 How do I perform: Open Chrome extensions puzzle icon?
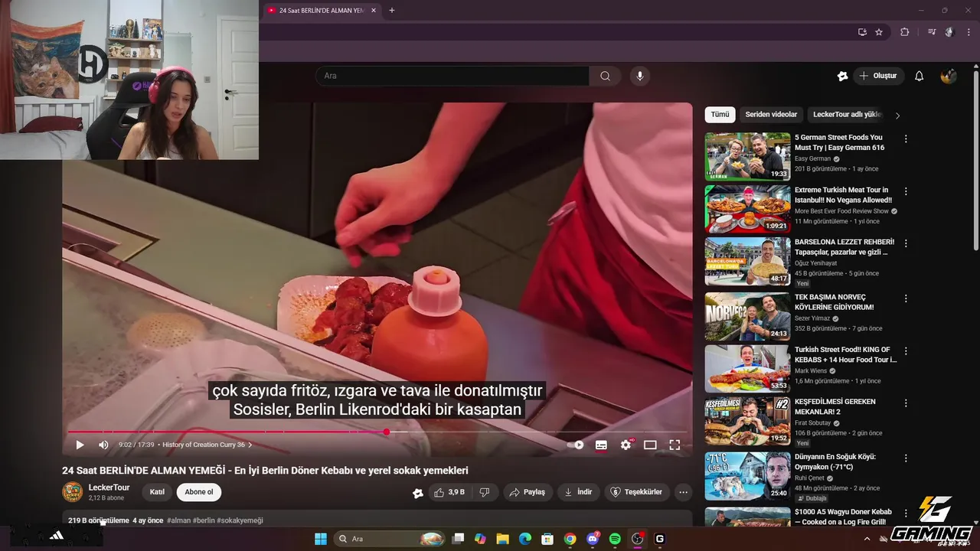coord(905,32)
